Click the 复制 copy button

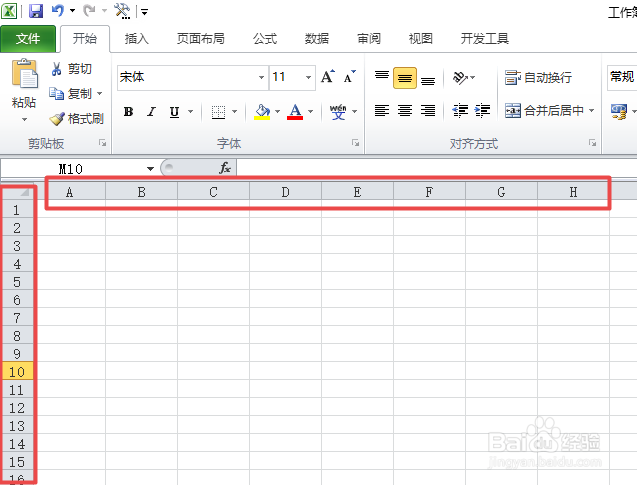point(70,94)
